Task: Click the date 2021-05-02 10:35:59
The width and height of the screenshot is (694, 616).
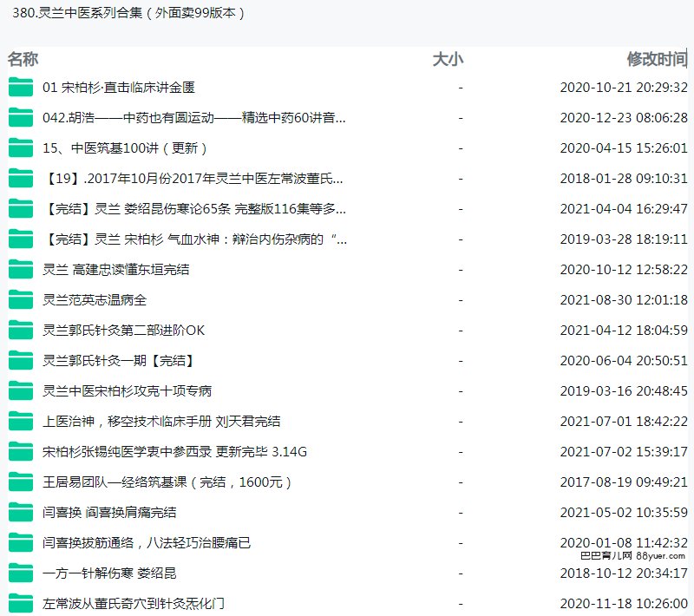Action: (x=624, y=513)
